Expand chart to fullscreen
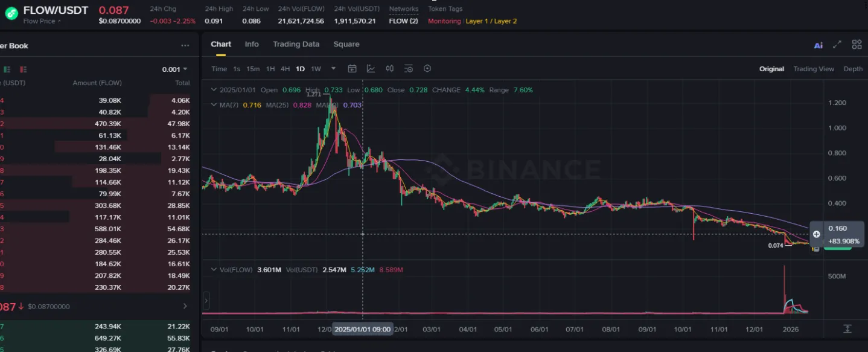The height and width of the screenshot is (352, 868). tap(837, 45)
